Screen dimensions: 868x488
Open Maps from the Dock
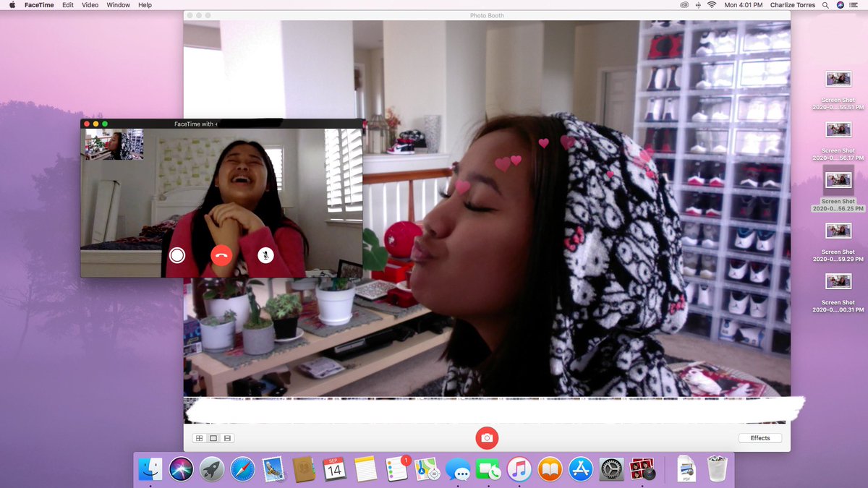[x=427, y=469]
